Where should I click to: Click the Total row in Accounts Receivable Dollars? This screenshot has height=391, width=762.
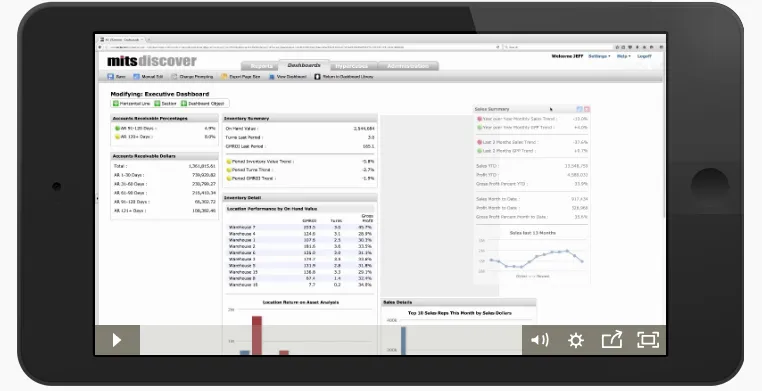pos(164,166)
